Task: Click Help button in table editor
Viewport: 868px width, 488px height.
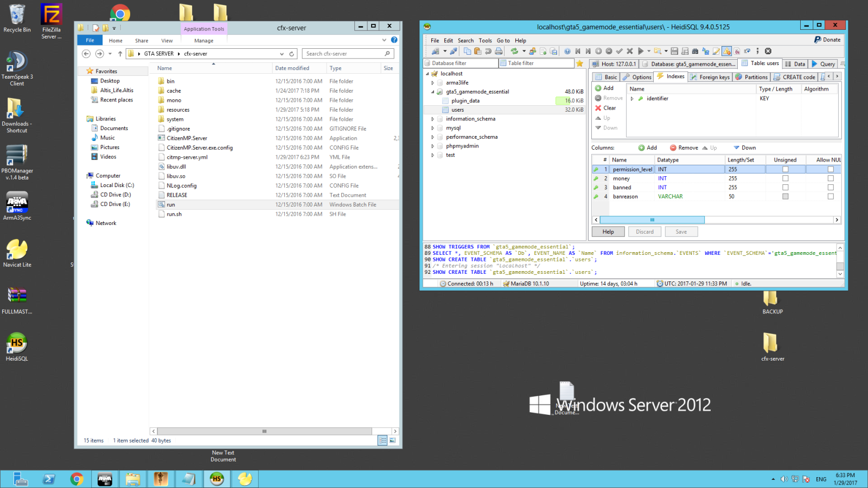Action: [x=608, y=232]
